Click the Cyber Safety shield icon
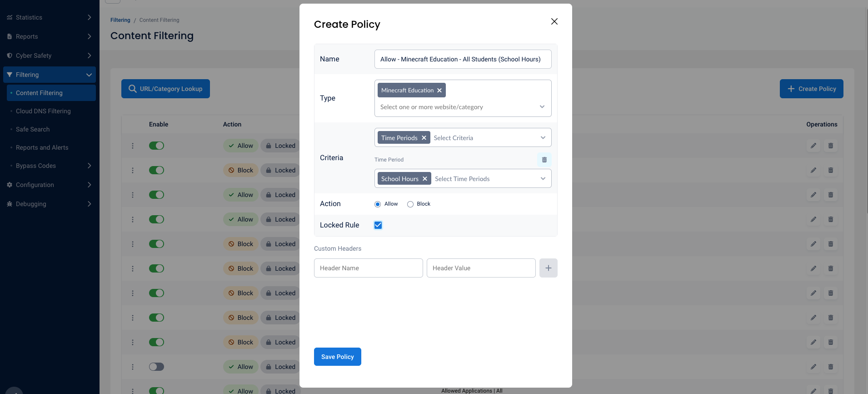868x394 pixels. point(10,56)
